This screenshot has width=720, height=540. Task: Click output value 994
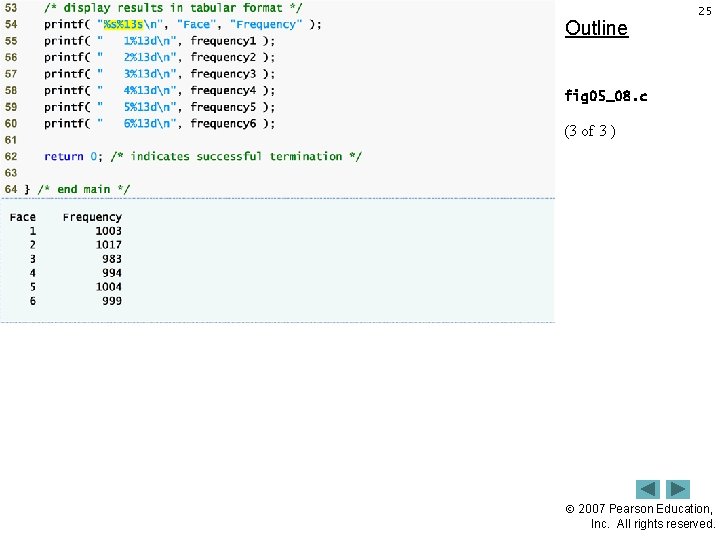(x=112, y=273)
